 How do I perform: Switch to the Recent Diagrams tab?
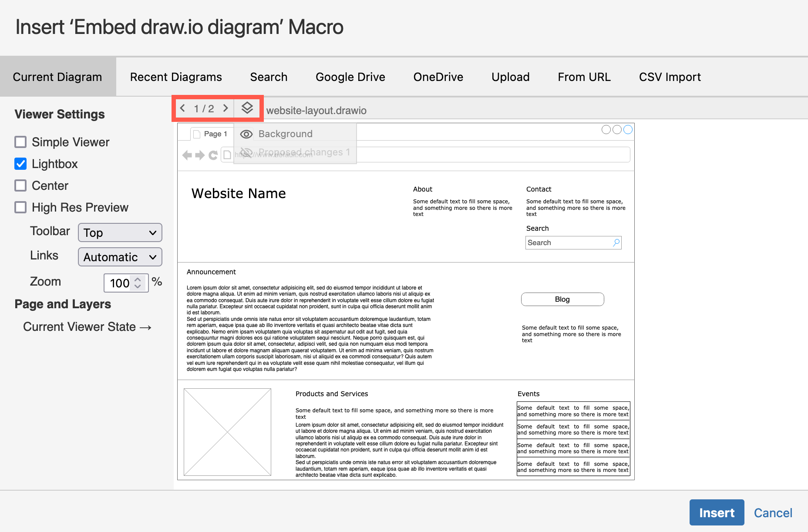(x=175, y=77)
